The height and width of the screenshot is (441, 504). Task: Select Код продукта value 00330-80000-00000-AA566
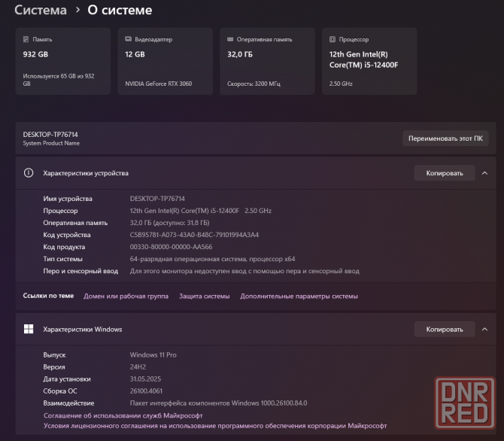coord(171,247)
